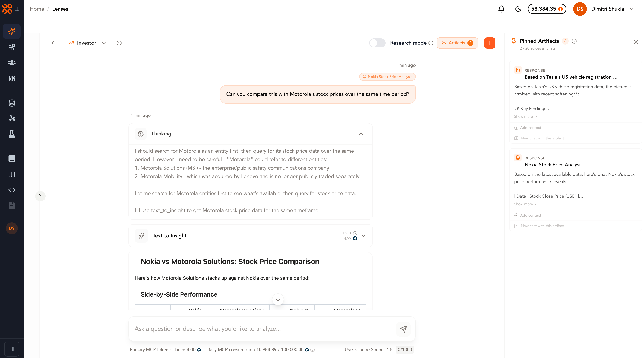
Task: Click the user message about Motorola's stock prices
Action: pos(318,94)
